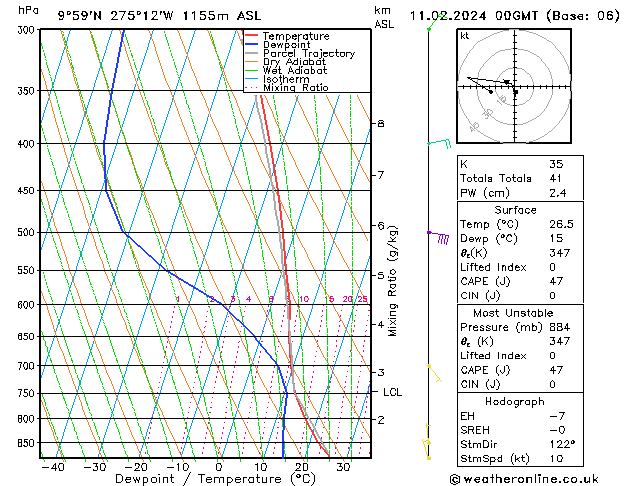Select the Mixing Ratio legend entry
Screen dimensions: 629x486
tap(295, 88)
